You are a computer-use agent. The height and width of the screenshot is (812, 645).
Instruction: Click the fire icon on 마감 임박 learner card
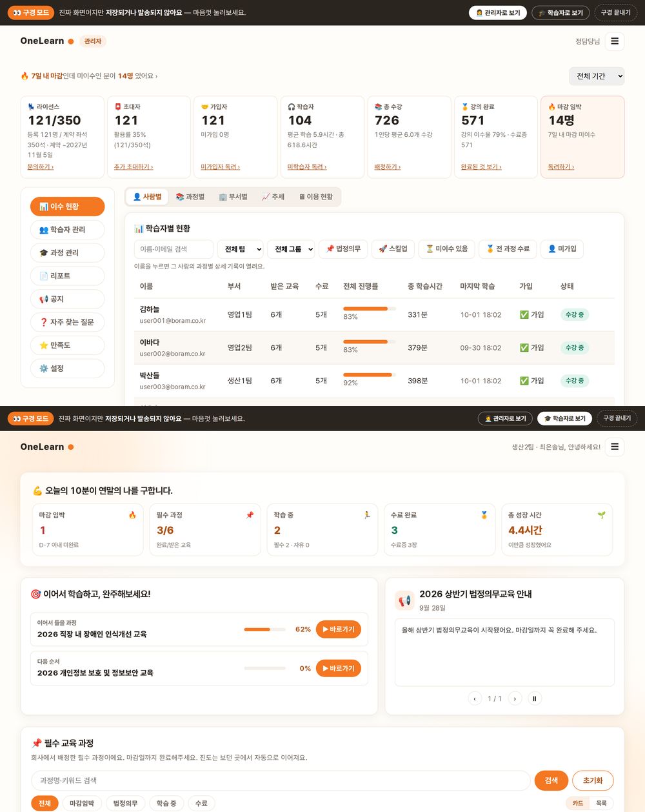tap(132, 515)
